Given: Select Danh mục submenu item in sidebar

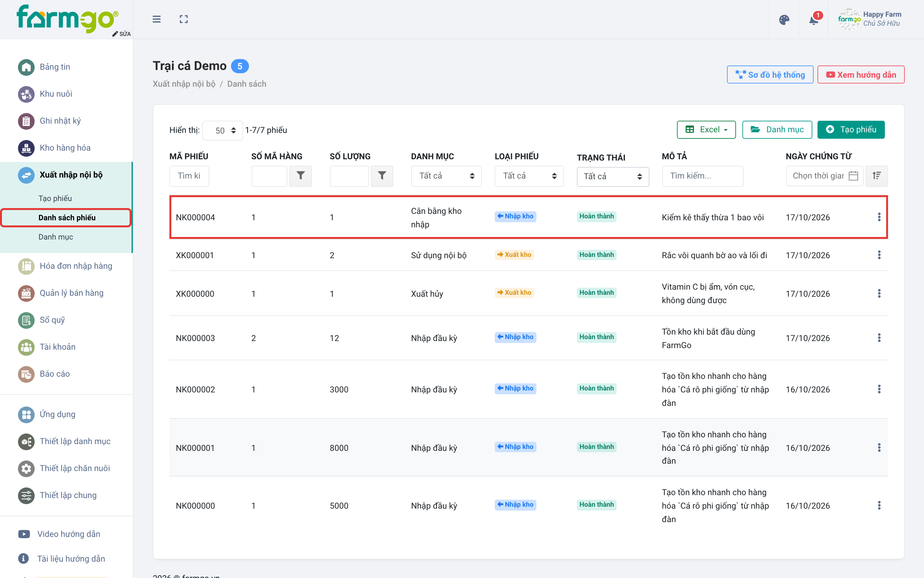Looking at the screenshot, I should 56,237.
